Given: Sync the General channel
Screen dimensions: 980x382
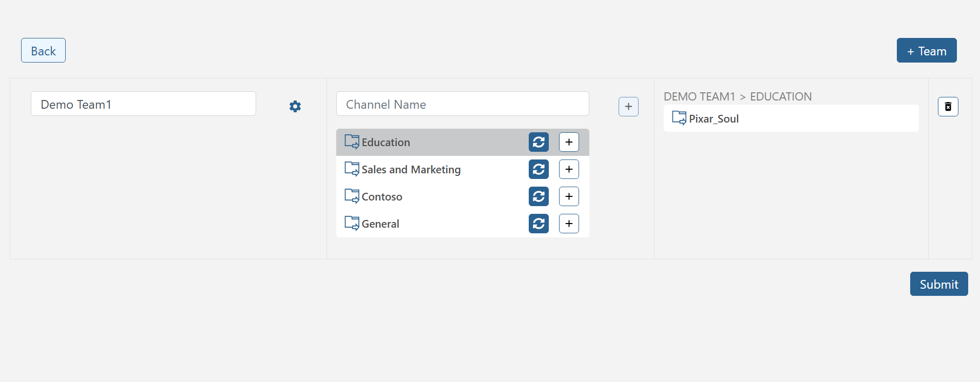Looking at the screenshot, I should tap(539, 224).
